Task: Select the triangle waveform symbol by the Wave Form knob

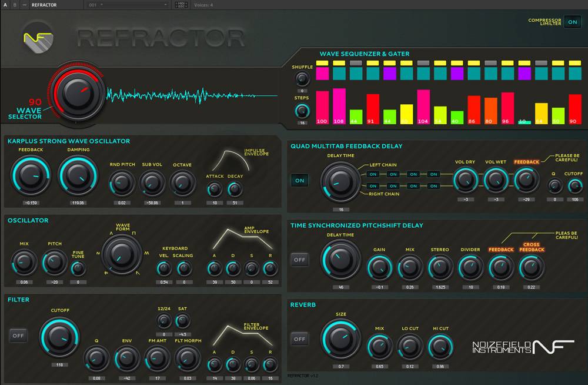Action: pos(111,233)
